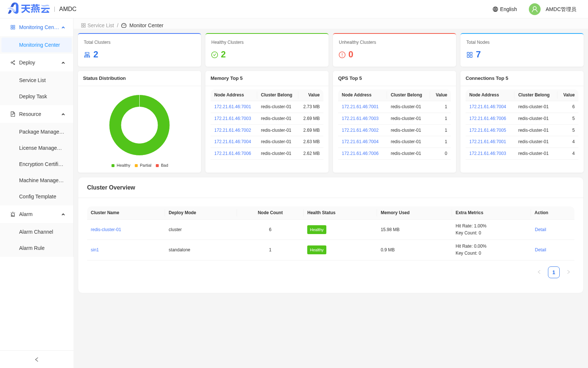The height and width of the screenshot is (368, 588).
Task: Open 172.21.61.46:7005 in Connections Top 5
Action: coord(488,130)
